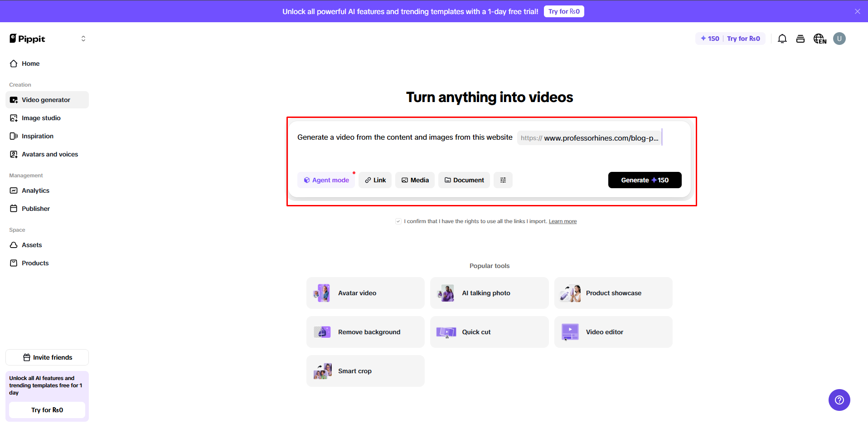Image resolution: width=868 pixels, height=429 pixels.
Task: Open Inspiration page
Action: point(47,136)
